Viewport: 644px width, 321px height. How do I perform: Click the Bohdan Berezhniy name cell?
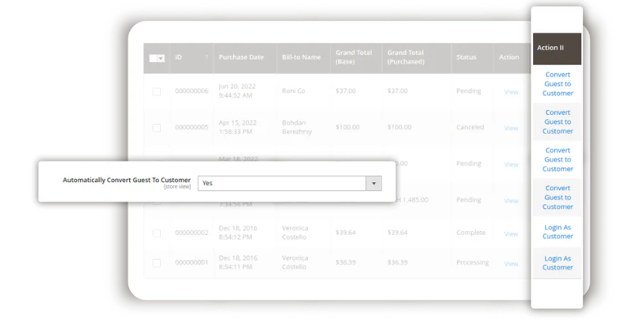(x=297, y=128)
